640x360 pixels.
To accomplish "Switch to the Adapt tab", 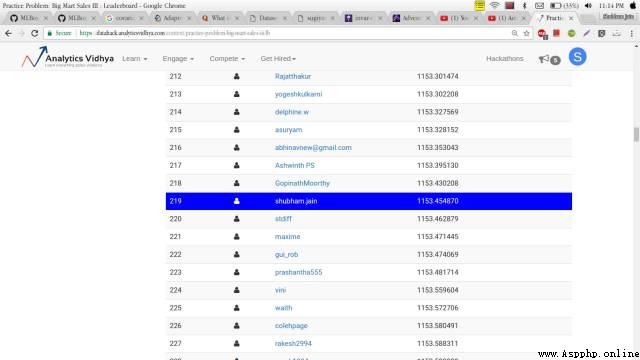I will [x=171, y=18].
